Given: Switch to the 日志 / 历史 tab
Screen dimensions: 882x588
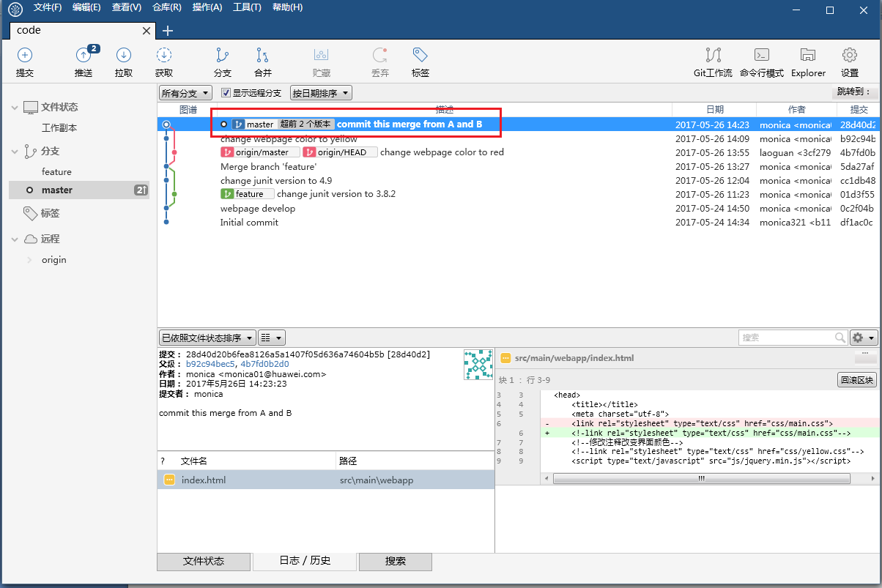Looking at the screenshot, I should click(305, 561).
